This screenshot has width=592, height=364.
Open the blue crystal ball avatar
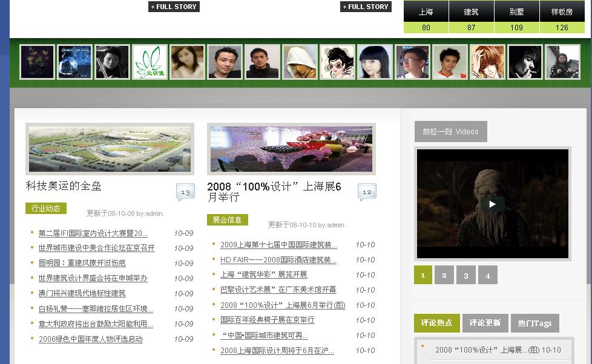tap(74, 62)
